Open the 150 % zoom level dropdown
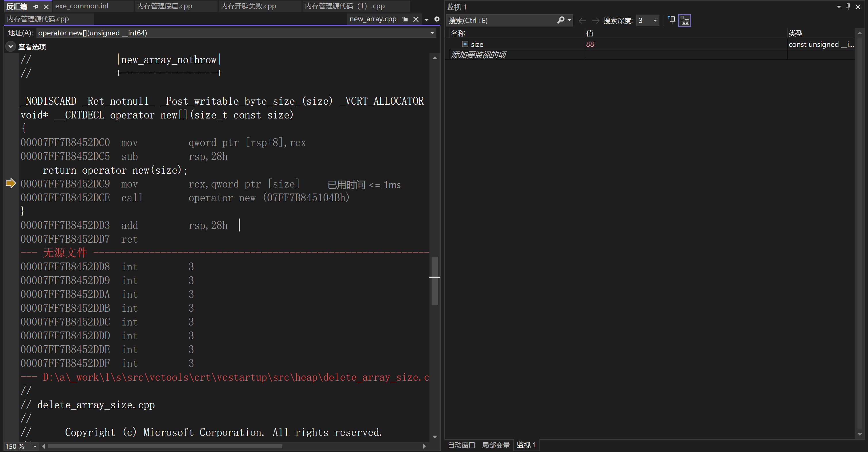This screenshot has height=452, width=868. click(x=35, y=446)
